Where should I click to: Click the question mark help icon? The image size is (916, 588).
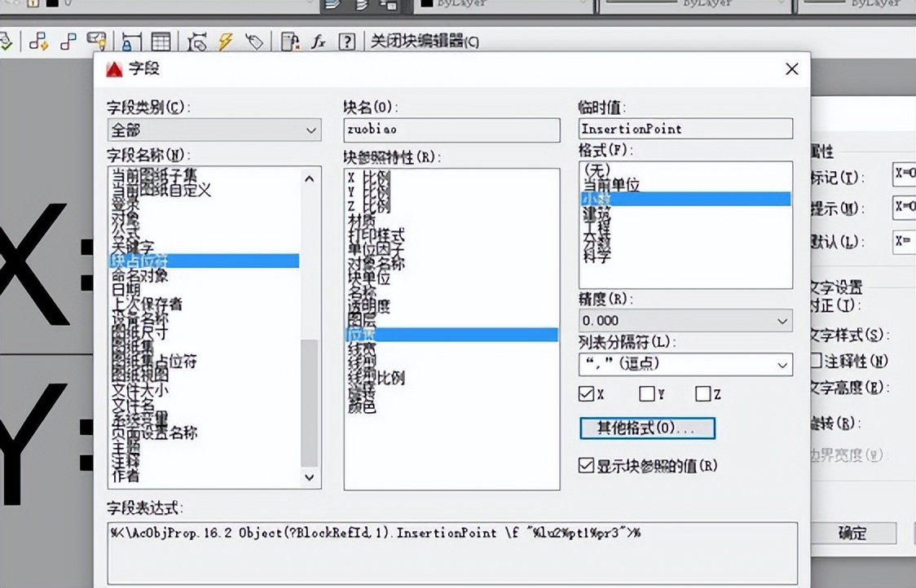[x=347, y=41]
